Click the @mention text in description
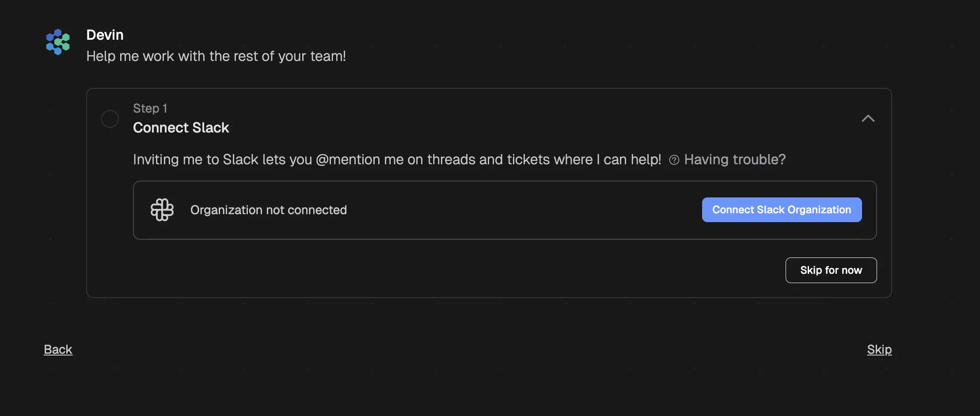Image resolution: width=980 pixels, height=416 pixels. pos(348,159)
